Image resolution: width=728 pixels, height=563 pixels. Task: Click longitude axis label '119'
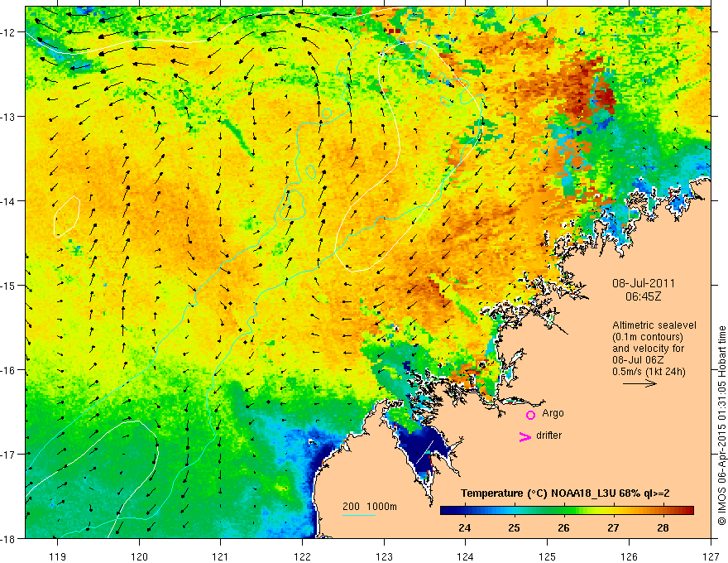click(x=58, y=556)
